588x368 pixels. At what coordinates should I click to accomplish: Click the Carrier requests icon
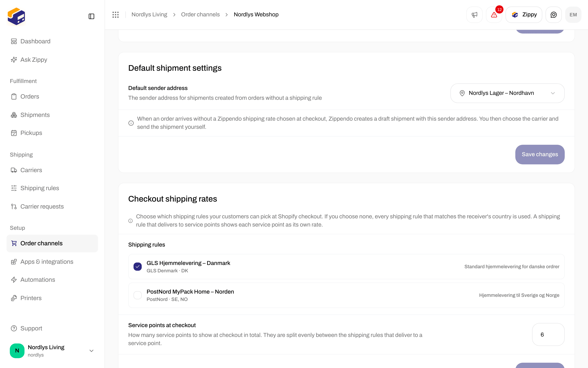click(x=14, y=206)
